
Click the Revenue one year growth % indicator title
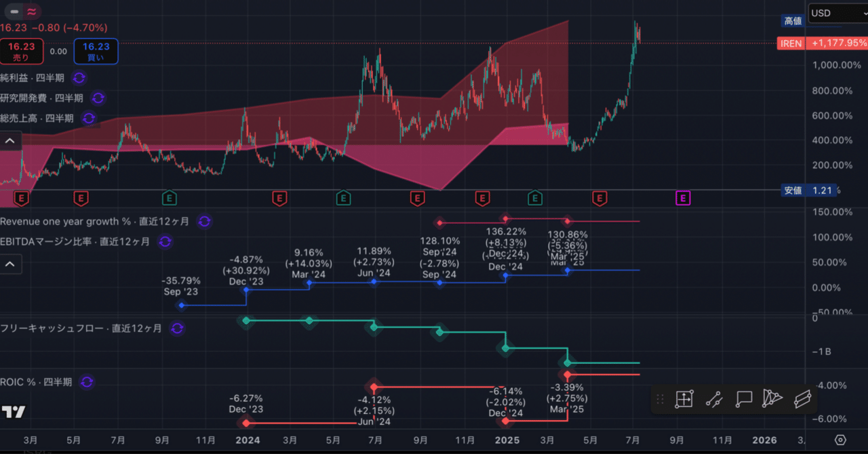point(96,222)
